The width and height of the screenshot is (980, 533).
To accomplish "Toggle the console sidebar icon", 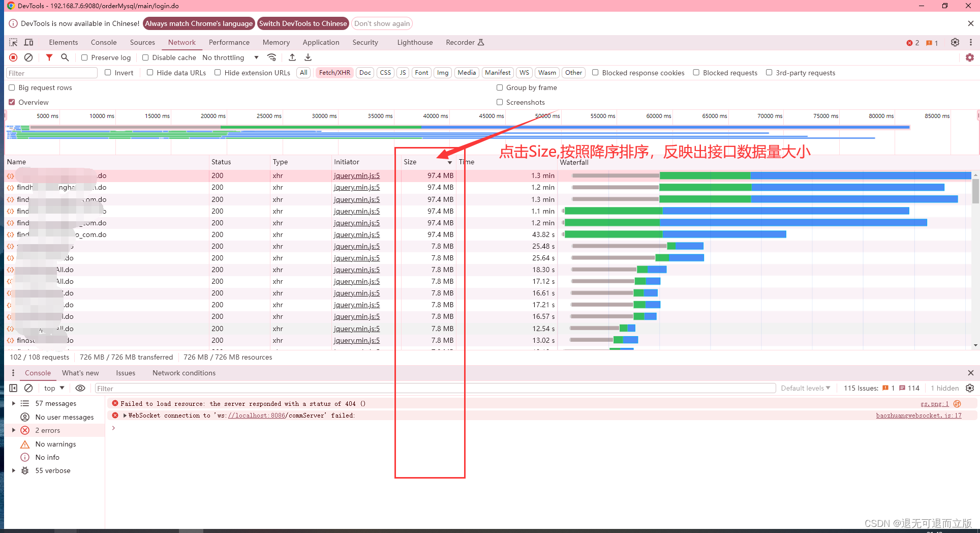I will [13, 388].
